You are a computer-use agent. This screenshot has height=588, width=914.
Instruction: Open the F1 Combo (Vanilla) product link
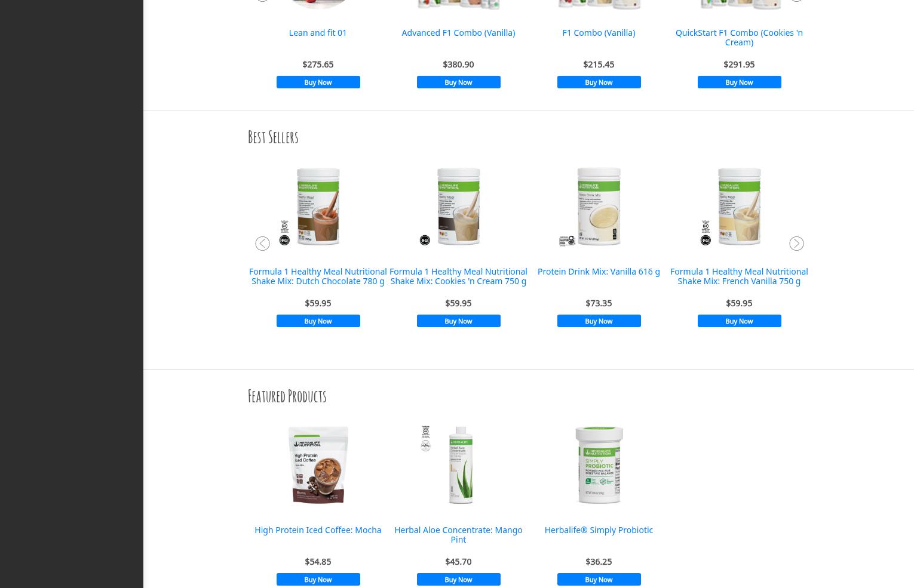click(599, 33)
